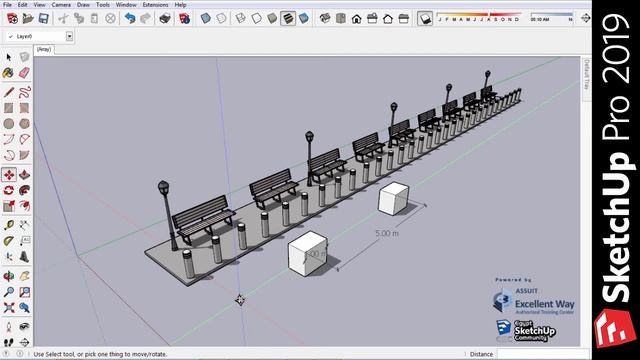
Task: Select the Text label tool
Action: click(24, 241)
